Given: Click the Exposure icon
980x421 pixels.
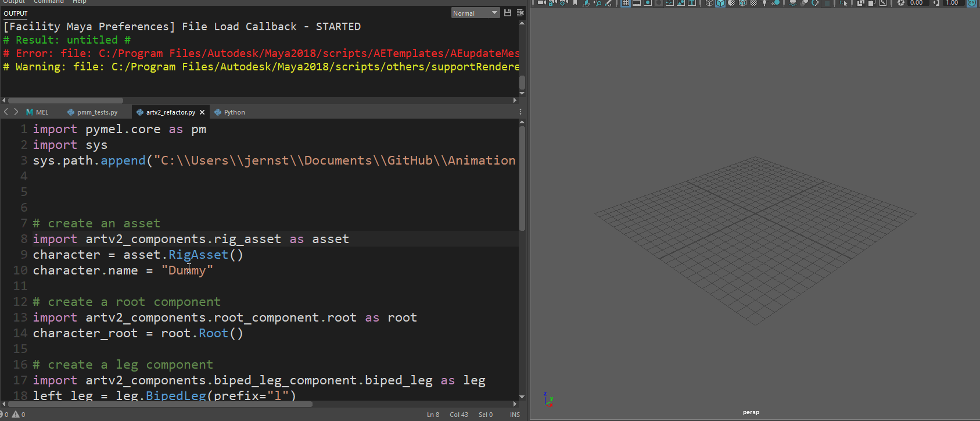Looking at the screenshot, I should point(900,3).
